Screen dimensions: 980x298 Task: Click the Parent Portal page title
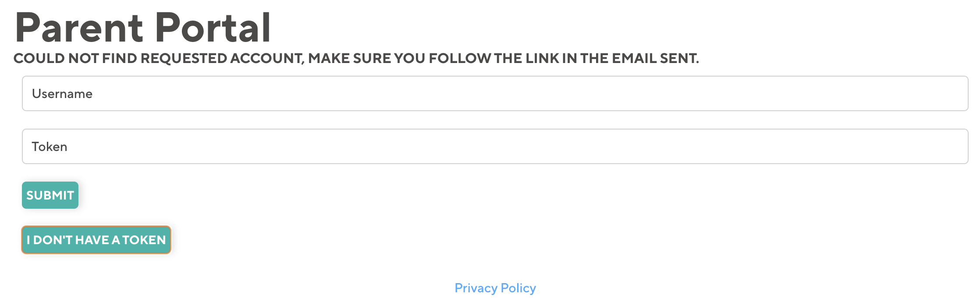143,28
